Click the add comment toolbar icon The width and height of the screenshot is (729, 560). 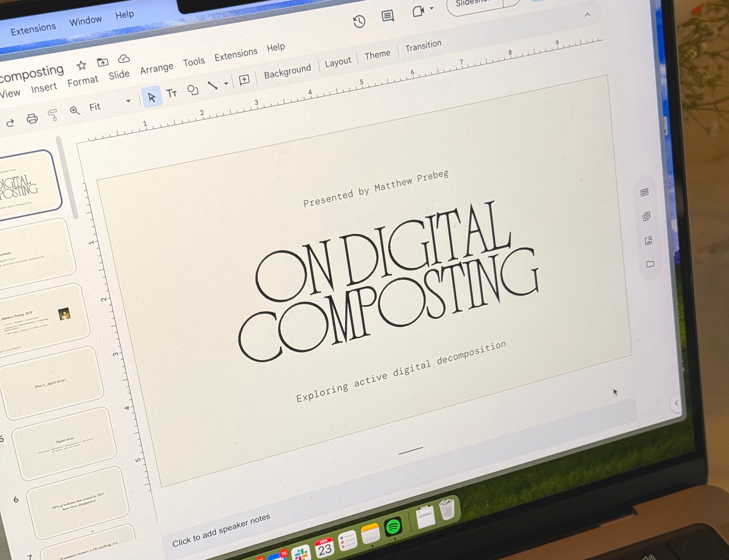coord(244,80)
